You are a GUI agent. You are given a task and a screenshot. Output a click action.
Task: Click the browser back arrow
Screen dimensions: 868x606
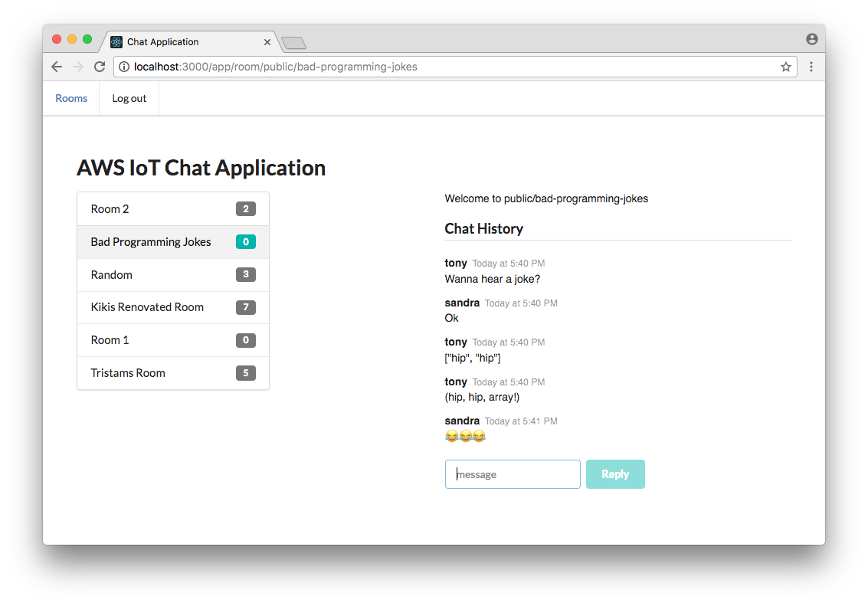point(57,67)
